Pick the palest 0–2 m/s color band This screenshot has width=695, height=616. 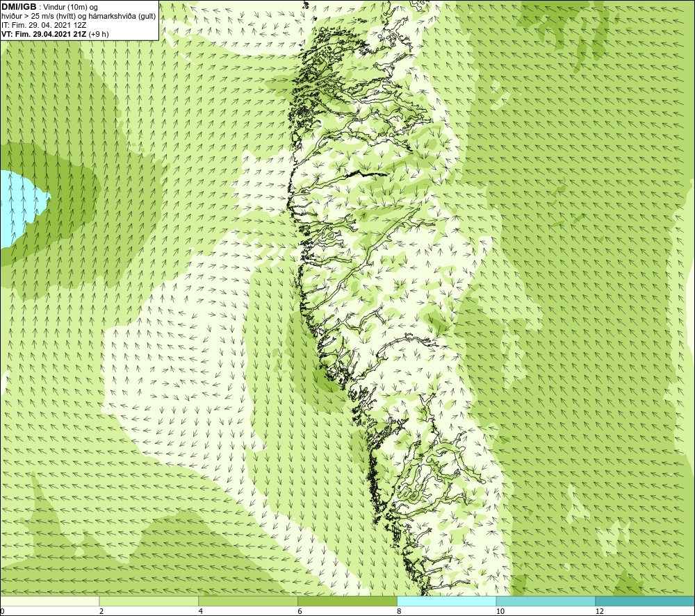(49, 601)
